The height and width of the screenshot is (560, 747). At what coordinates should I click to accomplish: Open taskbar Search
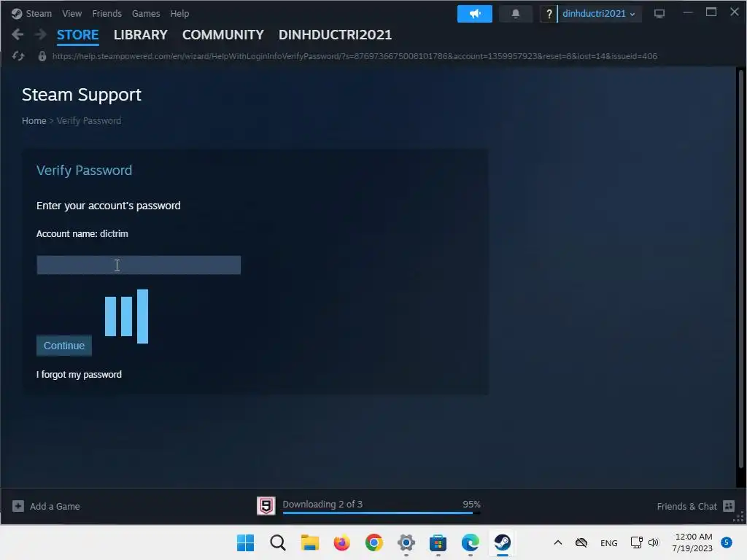tap(278, 542)
